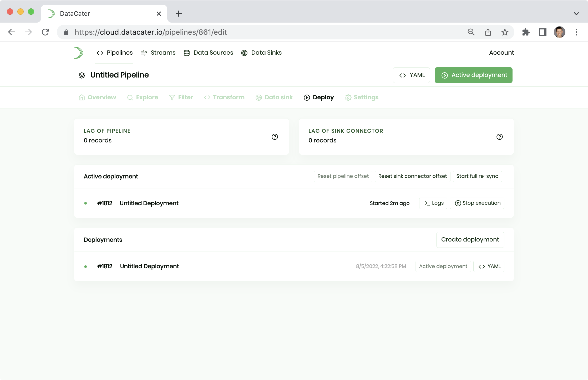Toggle deployment #1812 active status indicator
588x380 pixels.
click(86, 266)
